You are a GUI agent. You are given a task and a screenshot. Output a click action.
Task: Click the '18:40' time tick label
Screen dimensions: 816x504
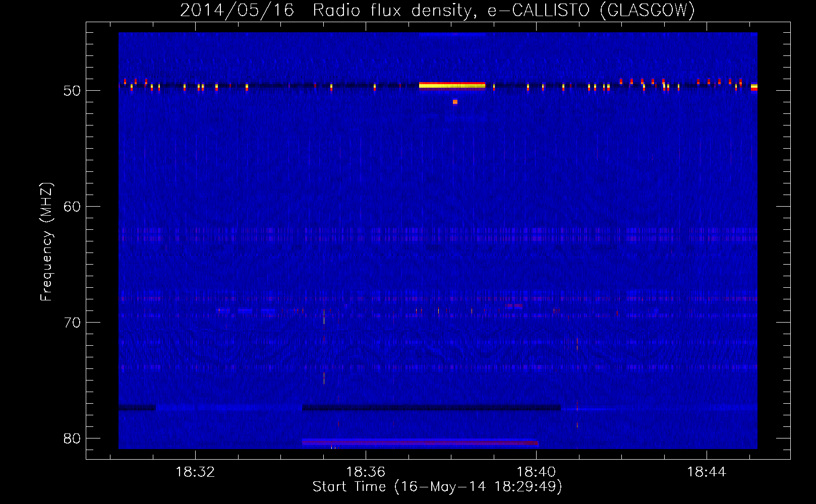pyautogui.click(x=536, y=472)
